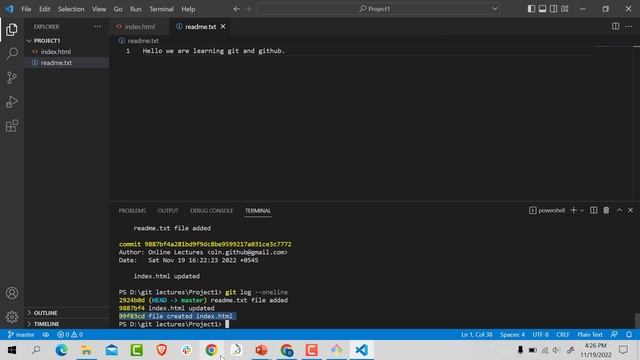Viewport: 640px width, 360px height.
Task: Create a new terminal with plus icon
Action: tap(573, 210)
